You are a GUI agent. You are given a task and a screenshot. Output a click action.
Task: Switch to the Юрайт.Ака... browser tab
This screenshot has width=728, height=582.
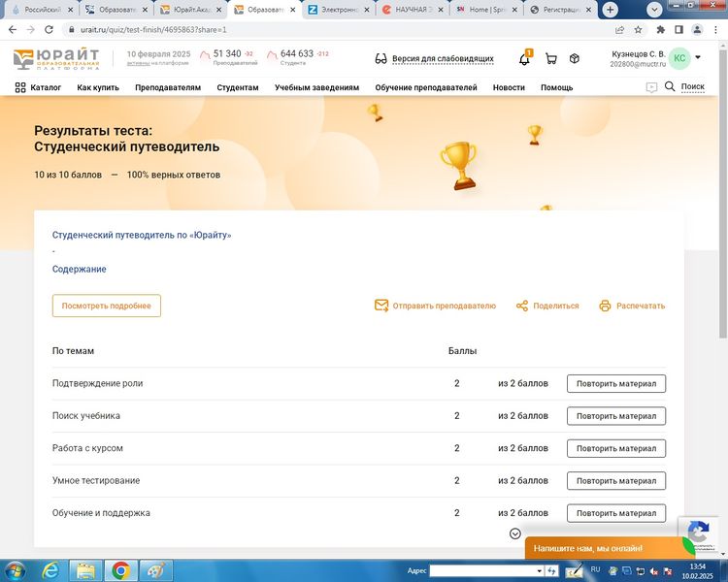pyautogui.click(x=191, y=10)
